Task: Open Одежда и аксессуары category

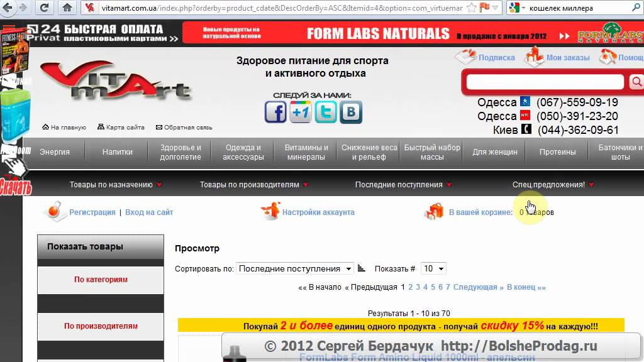Action: click(243, 152)
